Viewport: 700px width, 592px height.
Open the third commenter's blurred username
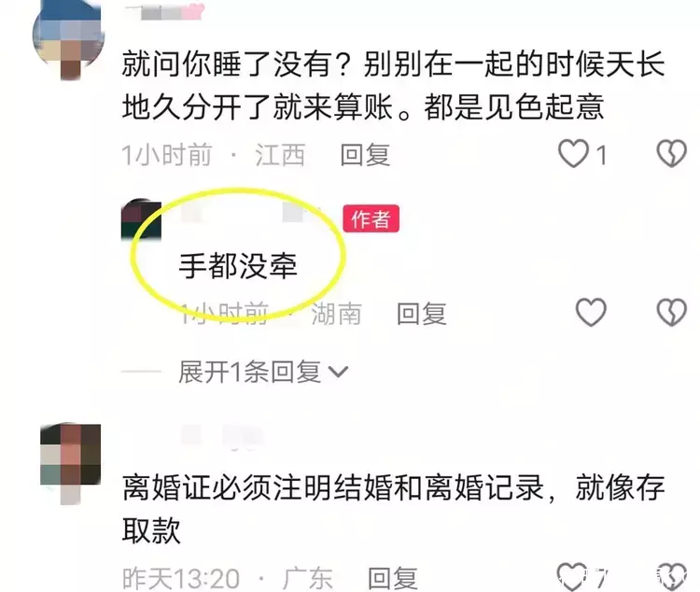pos(222,436)
